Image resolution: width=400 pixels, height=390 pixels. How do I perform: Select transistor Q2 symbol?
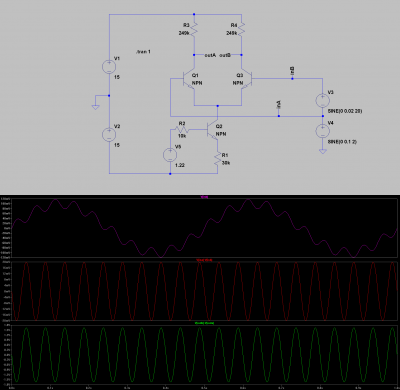[x=213, y=130]
